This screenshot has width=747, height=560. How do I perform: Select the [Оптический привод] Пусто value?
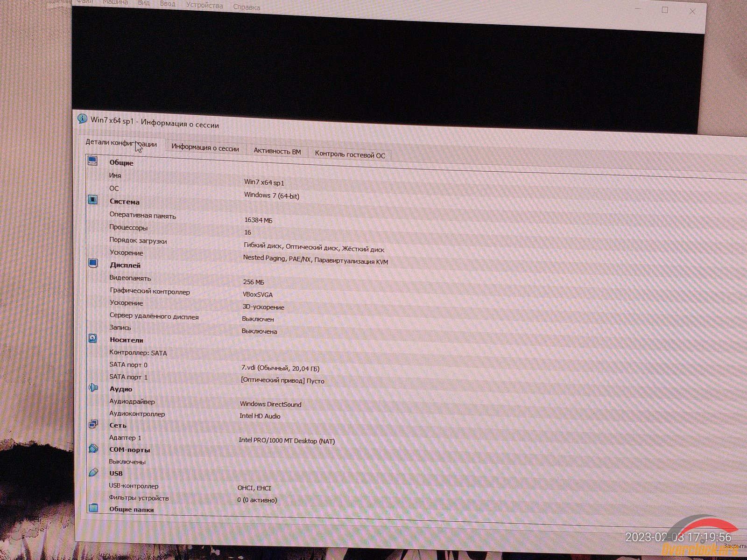[x=282, y=380]
